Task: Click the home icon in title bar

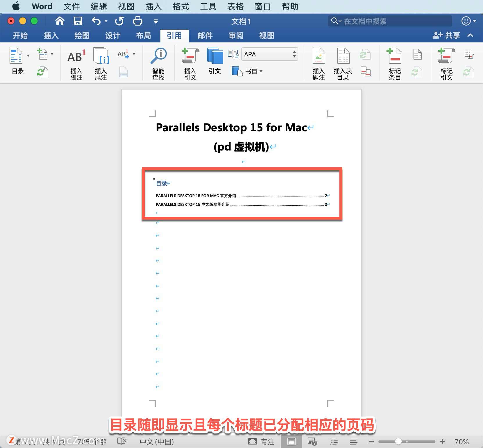Action: tap(60, 21)
